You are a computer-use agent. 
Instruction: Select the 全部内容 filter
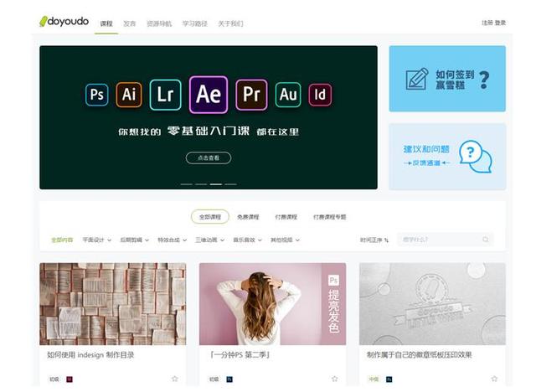(x=62, y=240)
